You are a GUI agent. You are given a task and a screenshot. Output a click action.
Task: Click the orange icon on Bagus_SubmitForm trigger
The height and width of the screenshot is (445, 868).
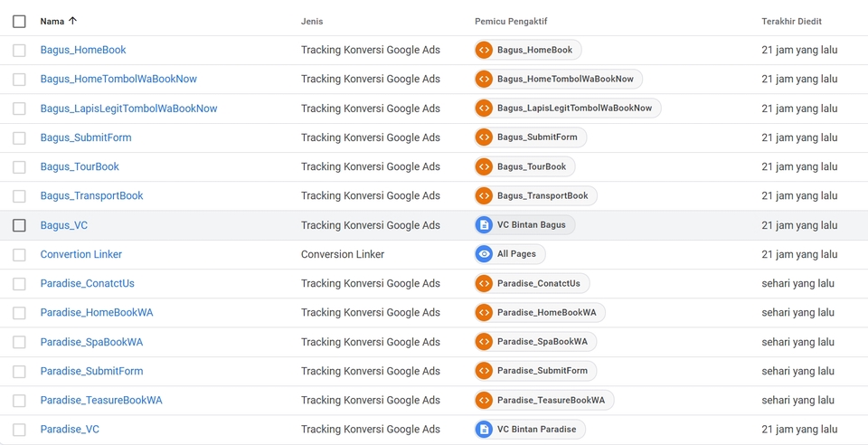point(484,137)
